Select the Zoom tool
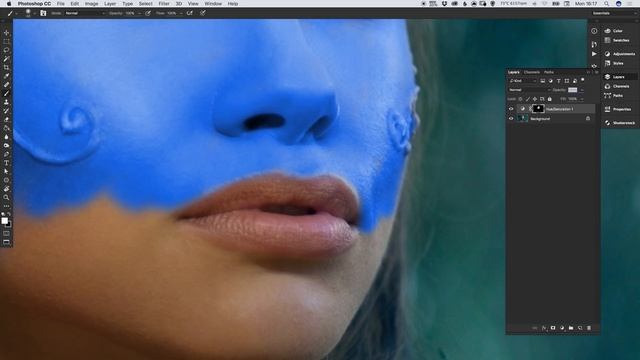 tap(6, 198)
